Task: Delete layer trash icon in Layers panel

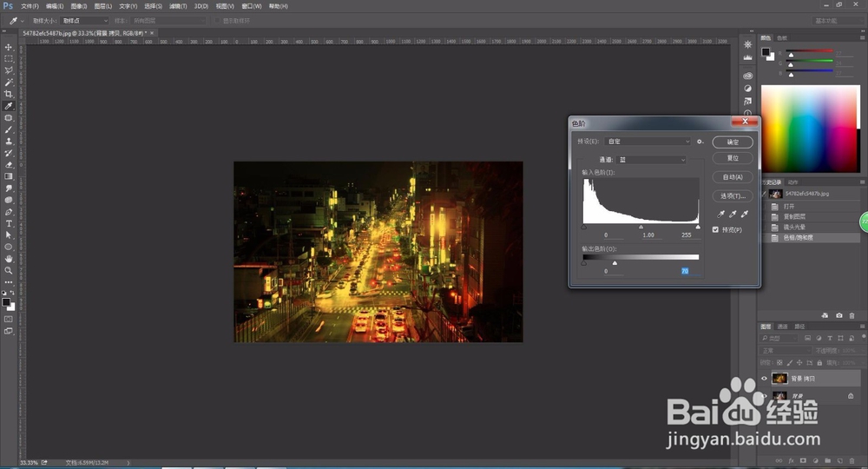Action: click(852, 460)
